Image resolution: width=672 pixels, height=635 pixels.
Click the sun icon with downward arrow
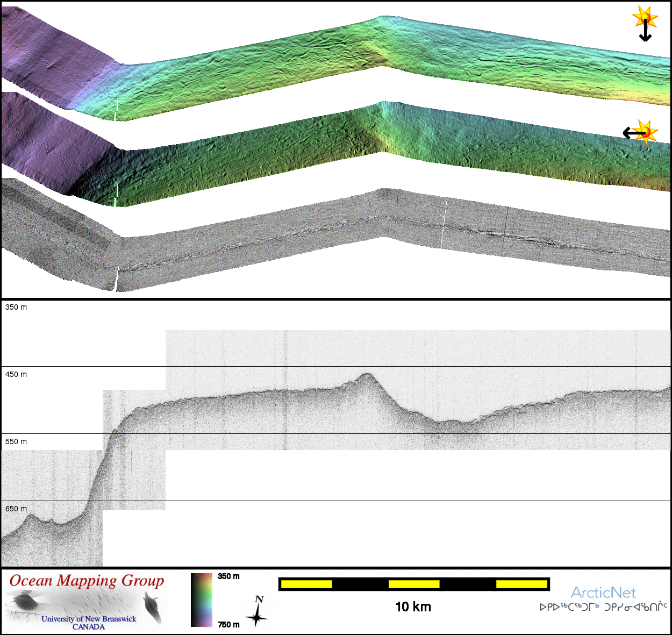pyautogui.click(x=645, y=23)
